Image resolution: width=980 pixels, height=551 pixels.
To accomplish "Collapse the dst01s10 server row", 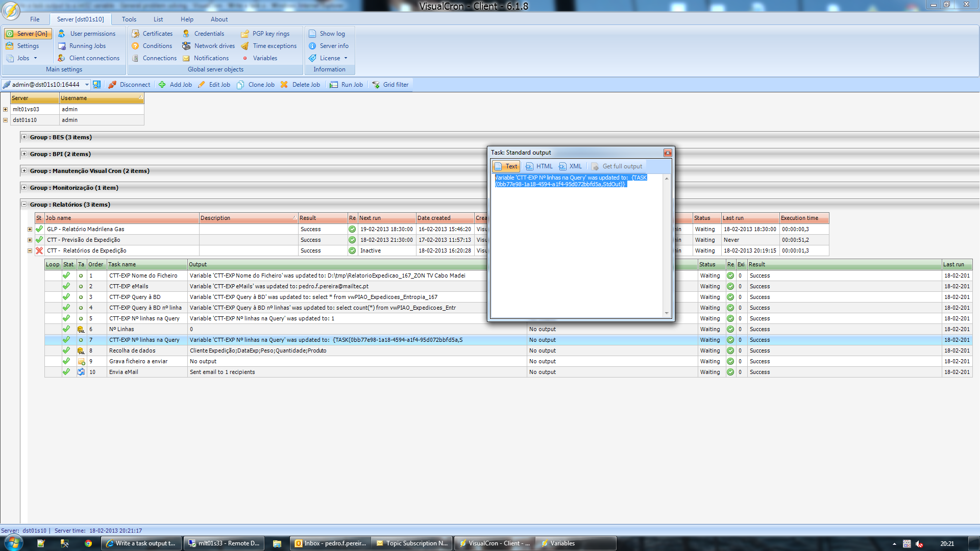I will tap(5, 120).
